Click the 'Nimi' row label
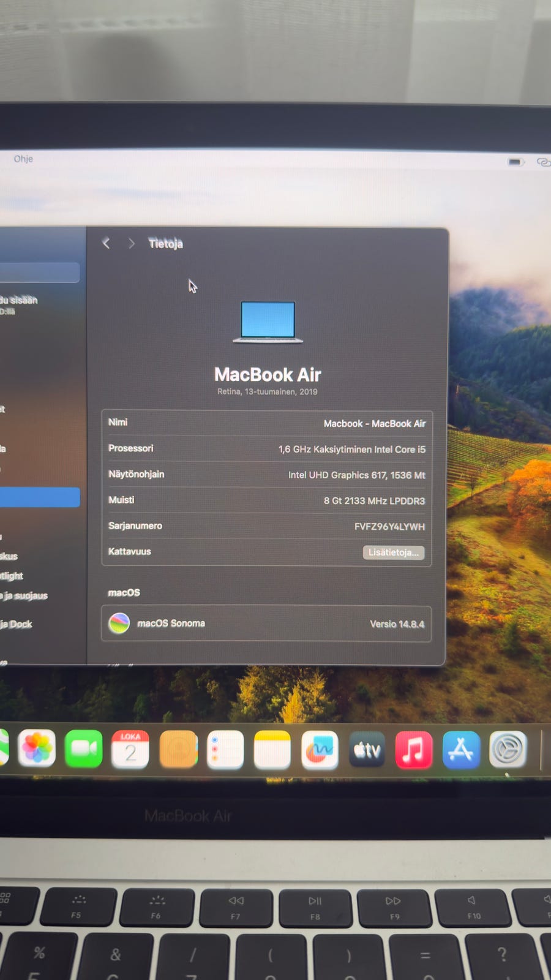Screen dimensions: 551x980 (118, 422)
